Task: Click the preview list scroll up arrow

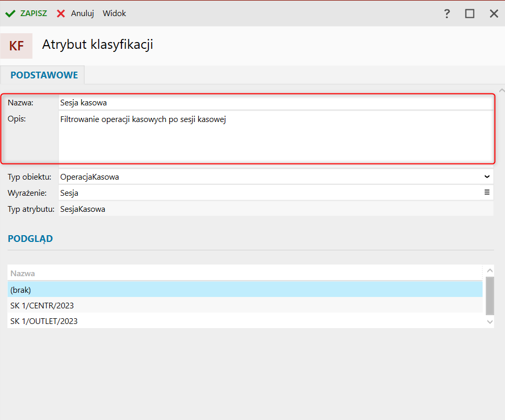Action: pyautogui.click(x=490, y=270)
